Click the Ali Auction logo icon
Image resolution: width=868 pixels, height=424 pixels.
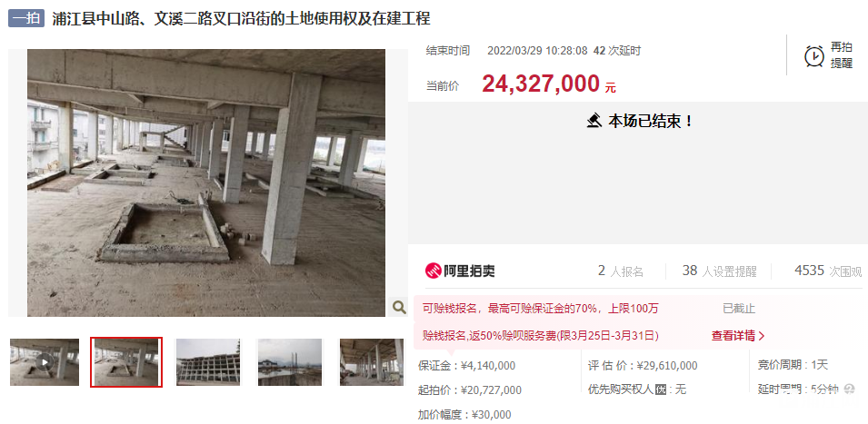coord(433,271)
